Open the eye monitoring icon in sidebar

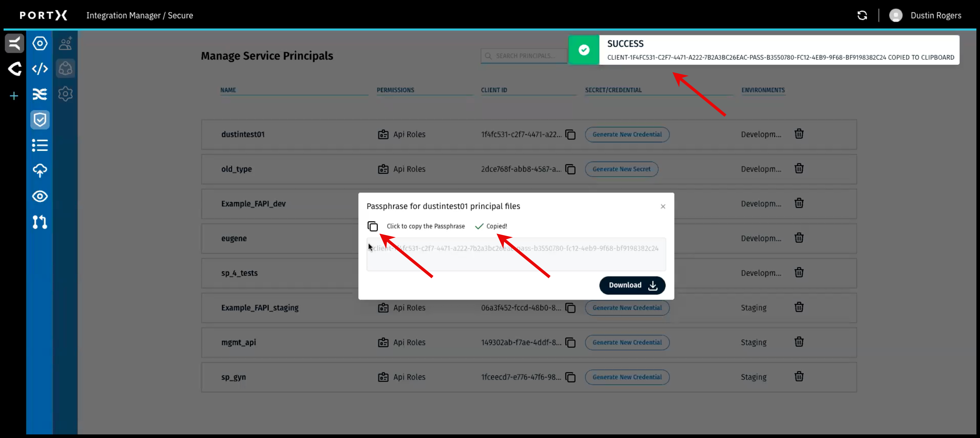(40, 197)
